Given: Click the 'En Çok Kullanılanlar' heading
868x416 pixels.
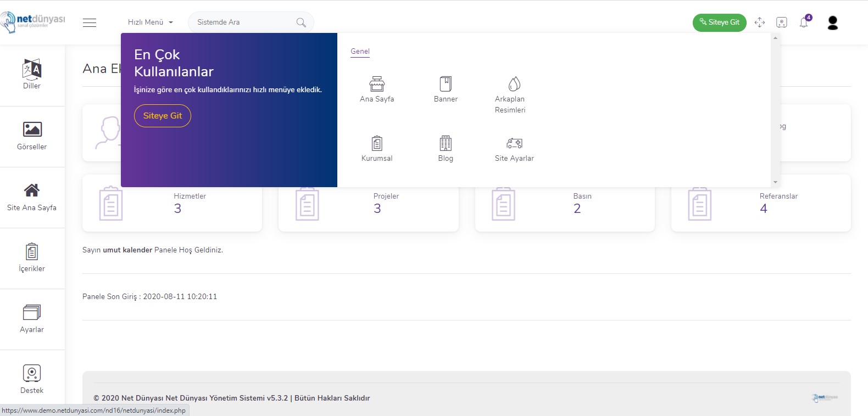Looking at the screenshot, I should [x=174, y=63].
